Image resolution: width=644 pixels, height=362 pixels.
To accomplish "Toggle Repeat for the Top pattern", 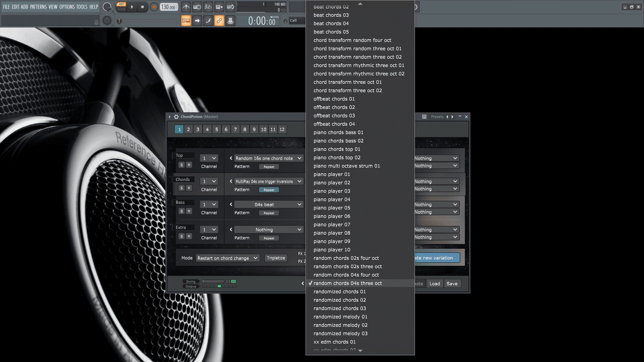I will [269, 167].
